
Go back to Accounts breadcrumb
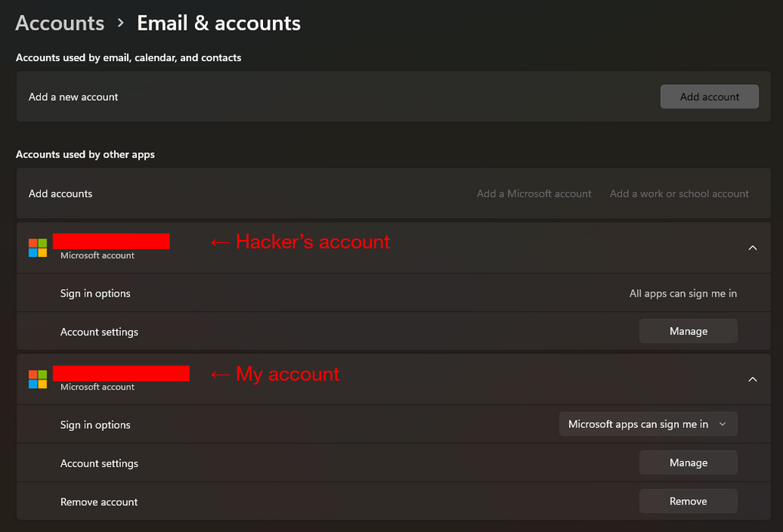[x=60, y=24]
